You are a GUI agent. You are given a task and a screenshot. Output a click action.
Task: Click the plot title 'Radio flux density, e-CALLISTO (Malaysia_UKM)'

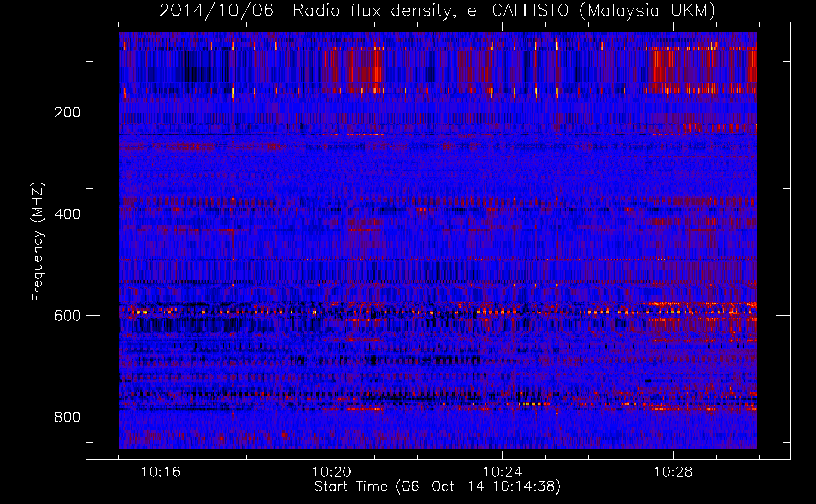pos(504,10)
